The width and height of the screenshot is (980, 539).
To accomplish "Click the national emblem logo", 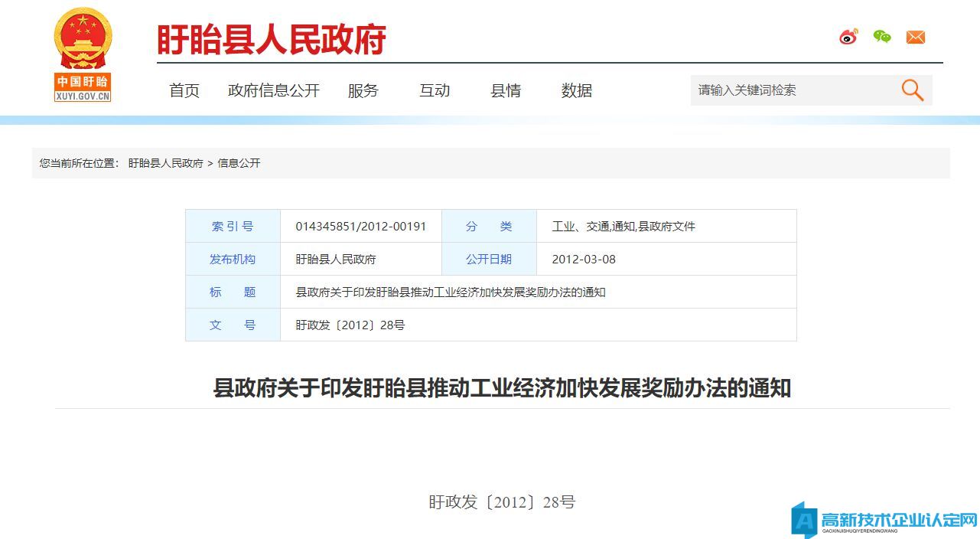I will click(x=83, y=54).
